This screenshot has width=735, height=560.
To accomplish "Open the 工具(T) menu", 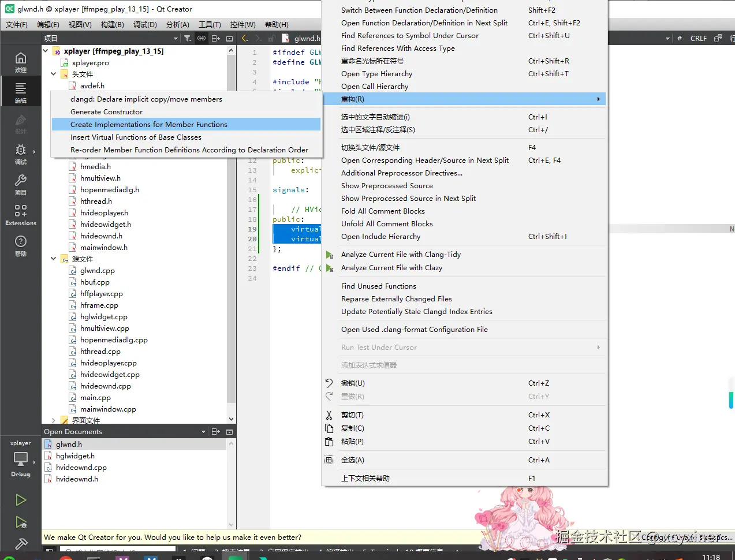I will 210,24.
